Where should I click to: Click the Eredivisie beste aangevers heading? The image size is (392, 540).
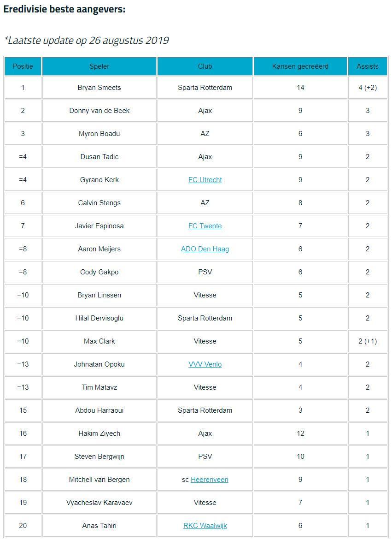64,9
